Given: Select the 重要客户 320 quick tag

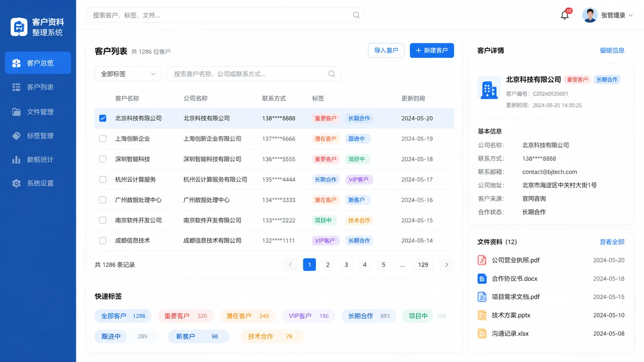Looking at the screenshot, I should pyautogui.click(x=186, y=316).
